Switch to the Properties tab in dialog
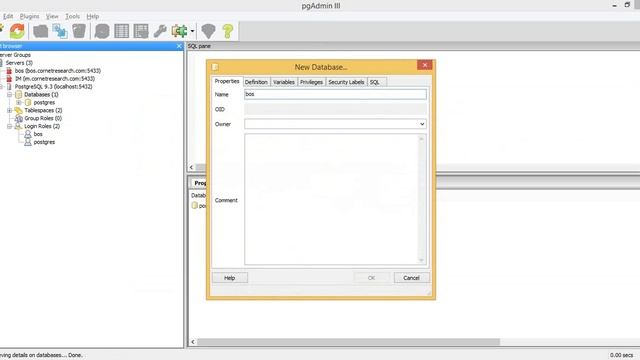Viewport: 640px width, 360px height. coord(227,81)
